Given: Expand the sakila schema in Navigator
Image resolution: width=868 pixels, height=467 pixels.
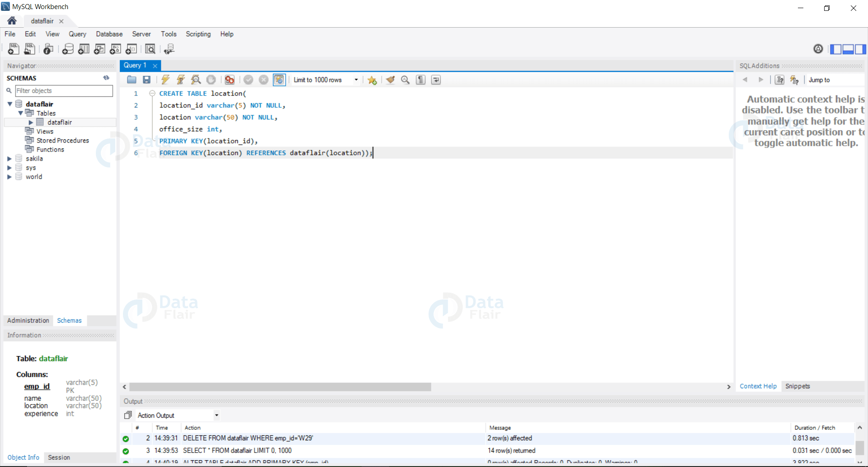Looking at the screenshot, I should [9, 158].
